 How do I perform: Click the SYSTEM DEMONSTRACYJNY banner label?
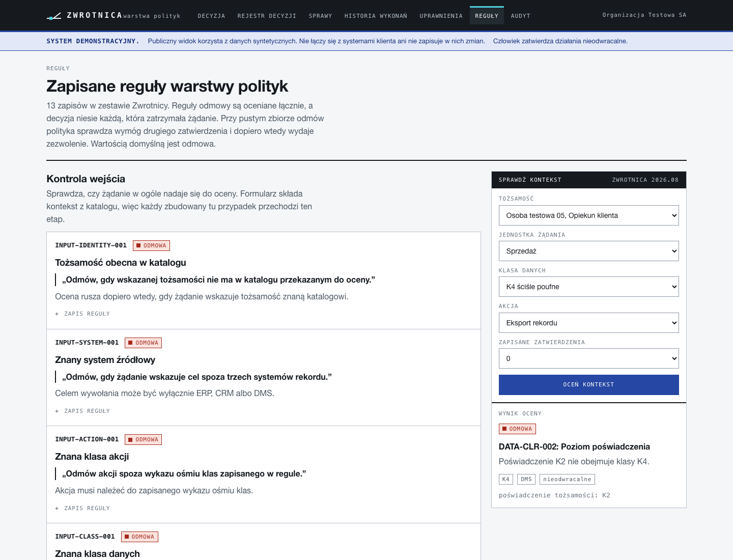tap(93, 41)
